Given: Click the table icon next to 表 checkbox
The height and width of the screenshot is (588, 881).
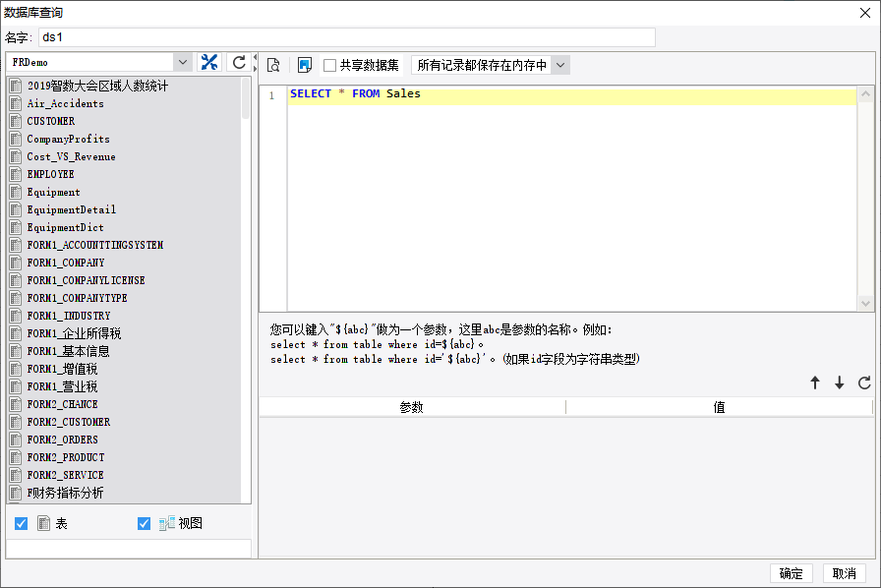Looking at the screenshot, I should pos(44,523).
